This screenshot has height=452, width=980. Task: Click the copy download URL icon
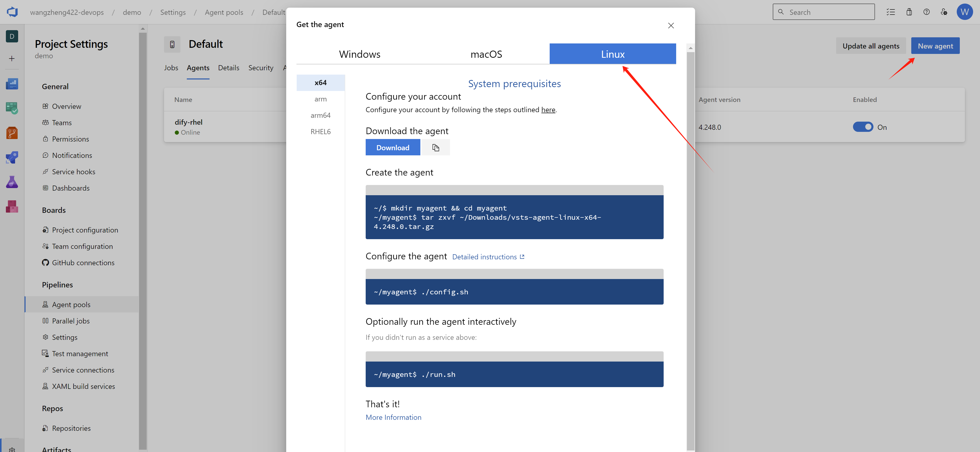[435, 148]
